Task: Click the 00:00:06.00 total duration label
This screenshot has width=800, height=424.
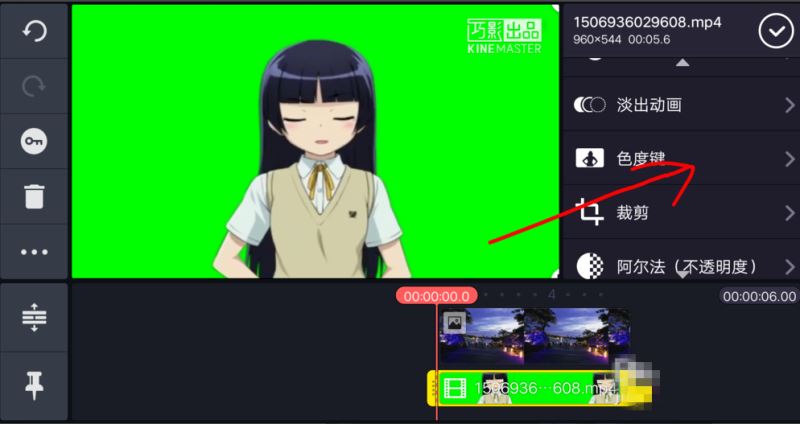Action: point(759,296)
